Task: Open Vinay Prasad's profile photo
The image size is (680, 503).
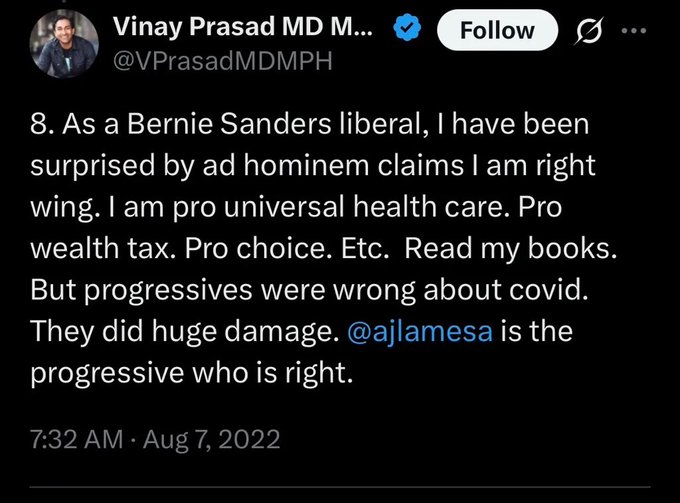Action: (x=64, y=43)
